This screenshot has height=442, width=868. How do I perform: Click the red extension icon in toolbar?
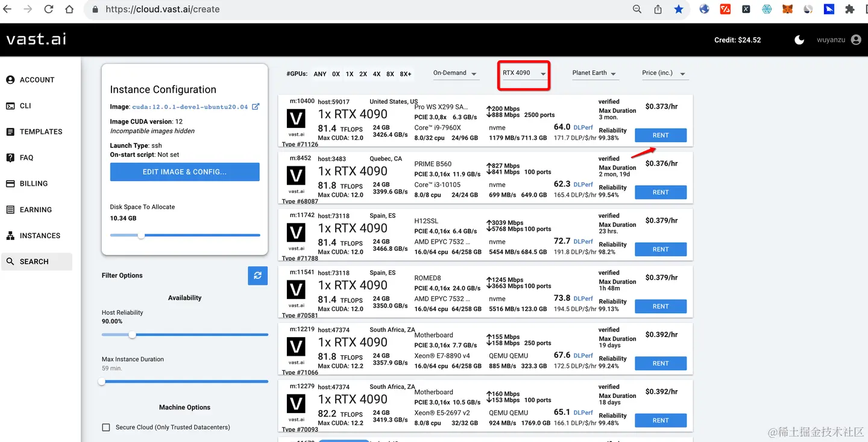(726, 9)
